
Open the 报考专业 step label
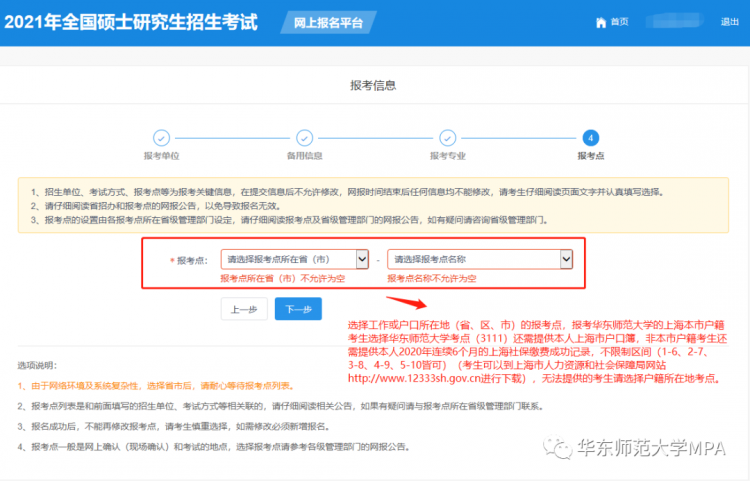[447, 156]
